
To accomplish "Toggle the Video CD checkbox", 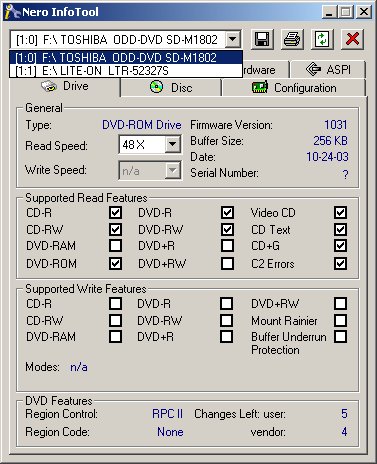I will [340, 212].
